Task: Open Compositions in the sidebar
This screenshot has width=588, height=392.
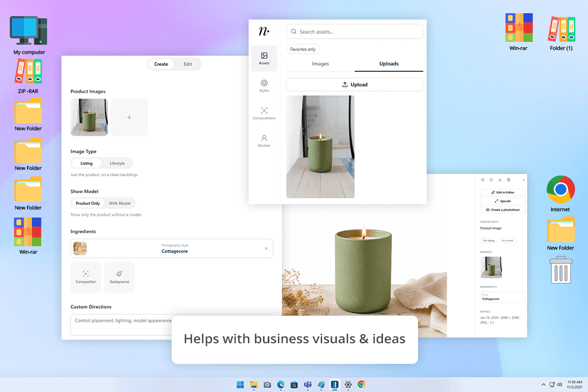Action: point(264,113)
